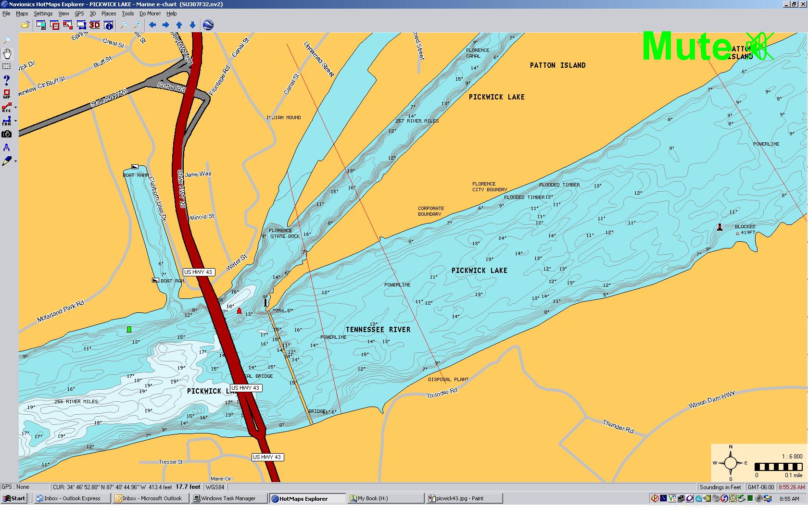Toggle the green Mute speaker icon
This screenshot has height=532, width=808.
pos(759,47)
